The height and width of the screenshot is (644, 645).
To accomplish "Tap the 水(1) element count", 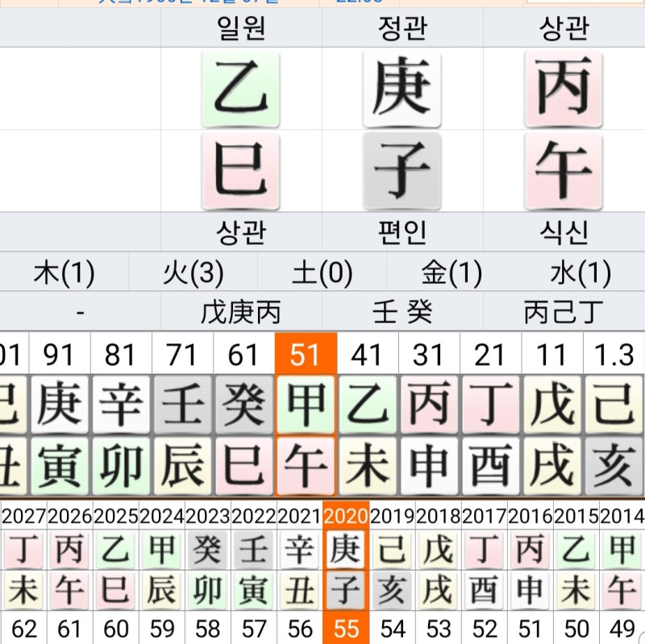I will 580,273.
